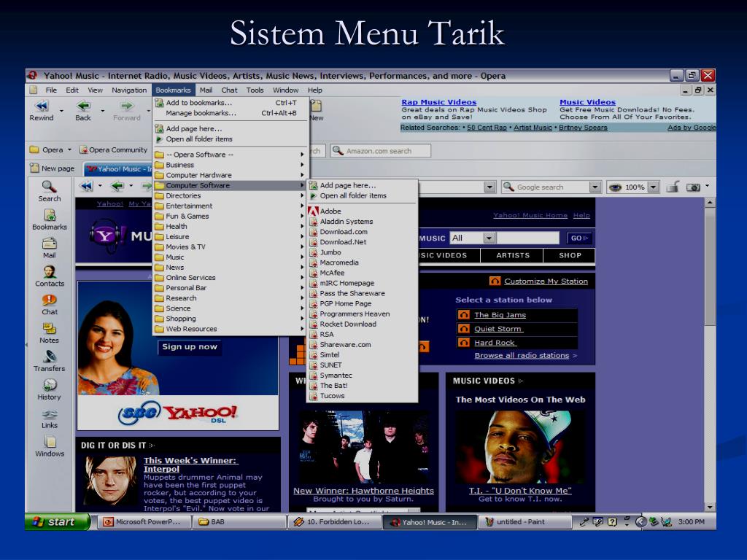Open the Google search engine dropdown
Viewport: 747px width, 560px height.
pyautogui.click(x=595, y=187)
